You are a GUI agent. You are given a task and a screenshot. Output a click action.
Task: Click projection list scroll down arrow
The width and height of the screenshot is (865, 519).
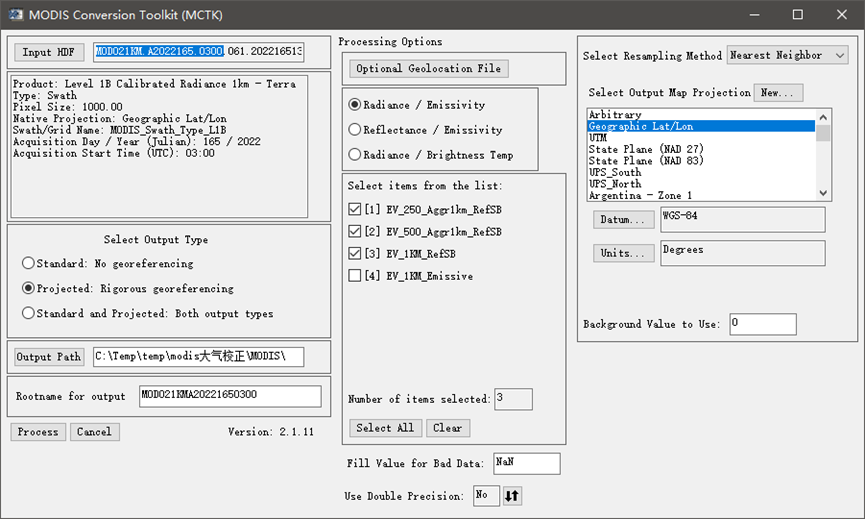point(823,193)
